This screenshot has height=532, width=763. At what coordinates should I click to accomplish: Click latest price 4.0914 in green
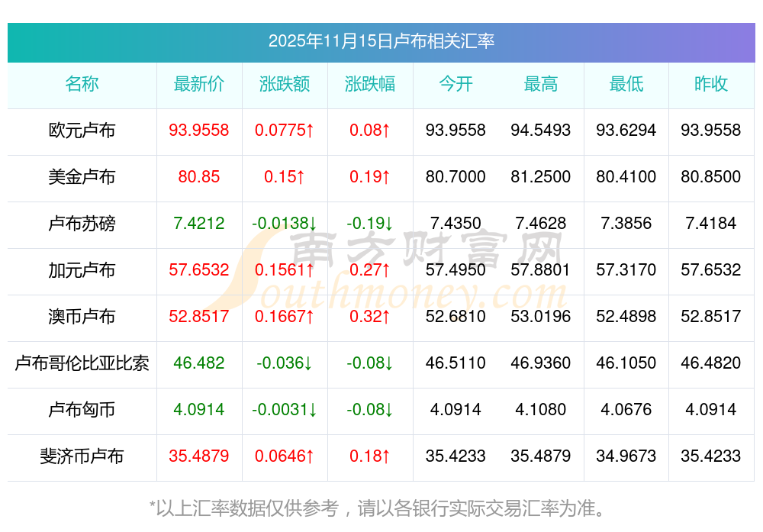(x=199, y=410)
